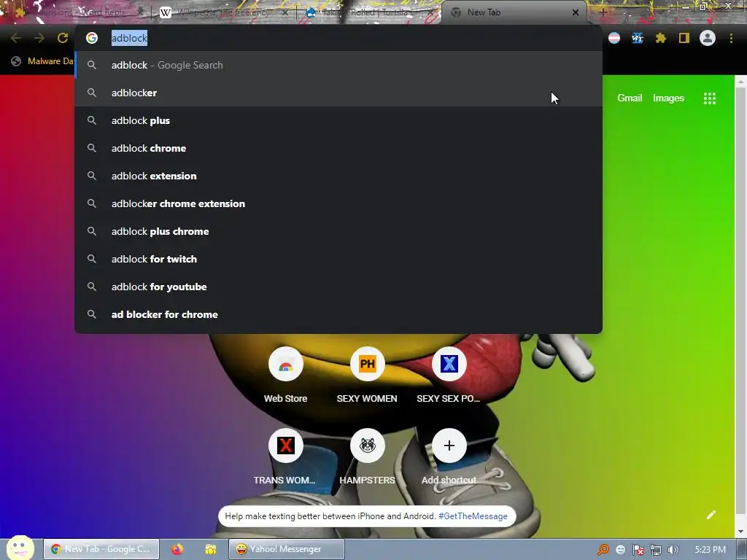Image resolution: width=747 pixels, height=560 pixels.
Task: Open the Chrome profile avatar menu
Action: [708, 38]
